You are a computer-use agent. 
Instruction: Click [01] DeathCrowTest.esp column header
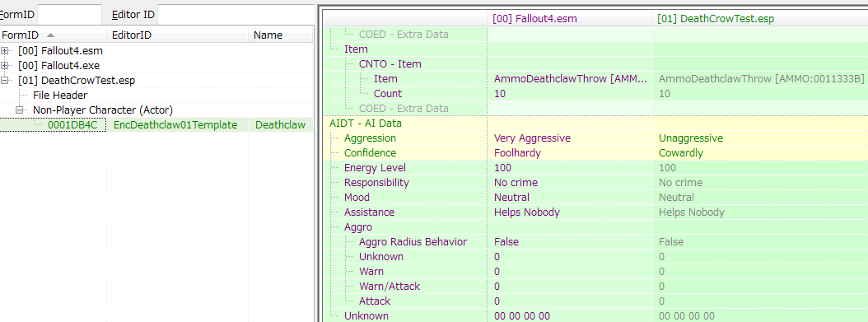click(760, 19)
